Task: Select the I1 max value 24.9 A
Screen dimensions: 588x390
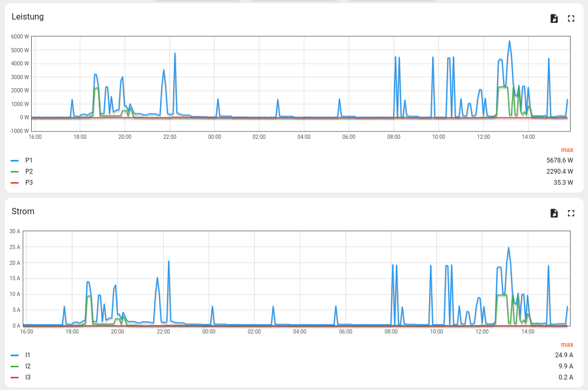Action: pyautogui.click(x=564, y=355)
